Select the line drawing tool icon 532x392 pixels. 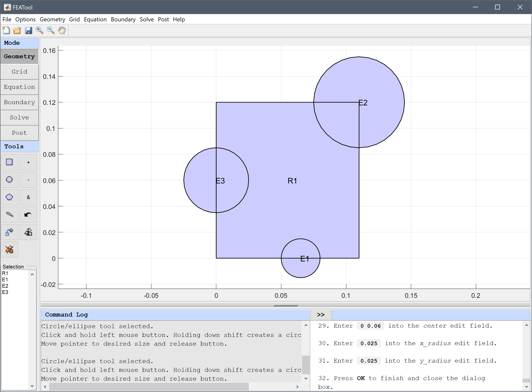point(9,214)
